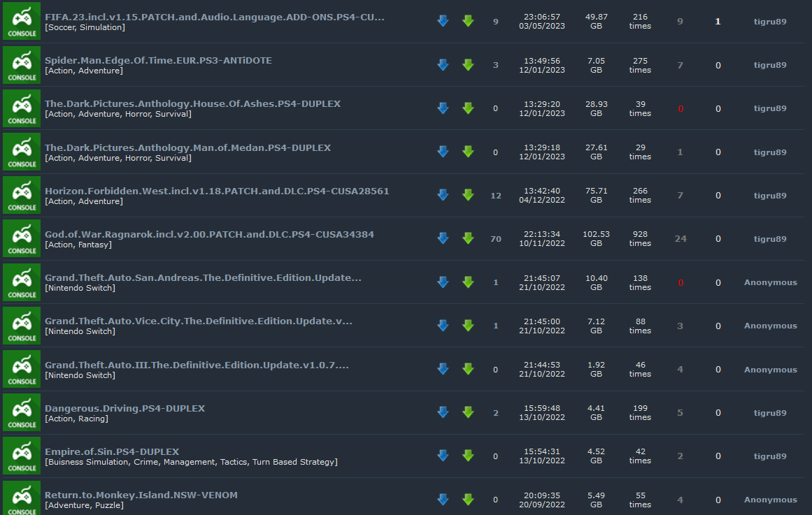Viewport: 812px width, 515px height.
Task: Click the blue arrow for Spider.Man.Edge.Of.Time
Action: (x=443, y=64)
